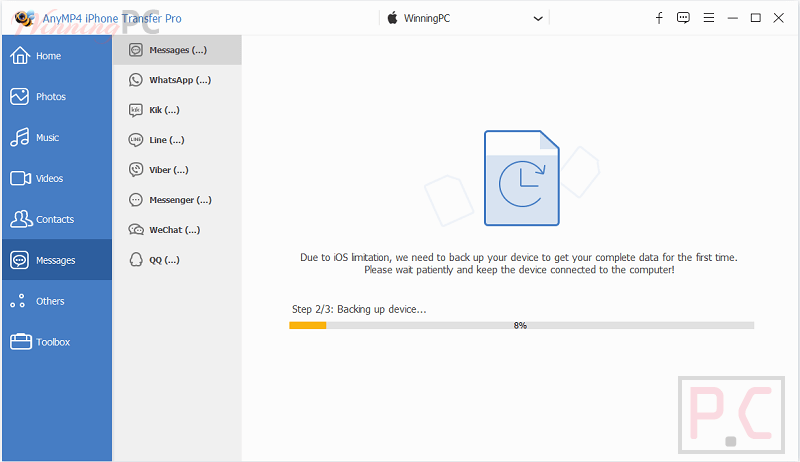The width and height of the screenshot is (800, 462).
Task: Open the Contacts people icon
Action: coord(21,219)
